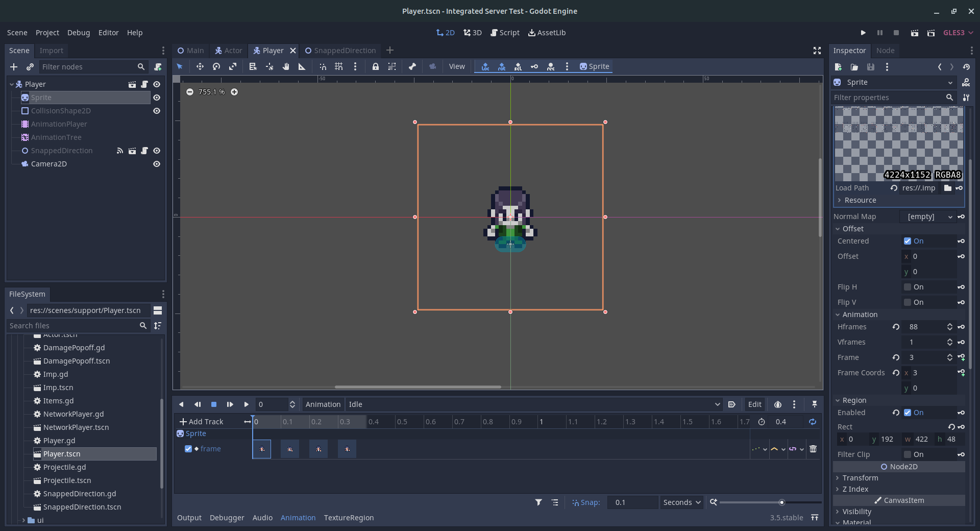Expand the Resource section
Screen dimensions: 980x531
click(x=857, y=200)
